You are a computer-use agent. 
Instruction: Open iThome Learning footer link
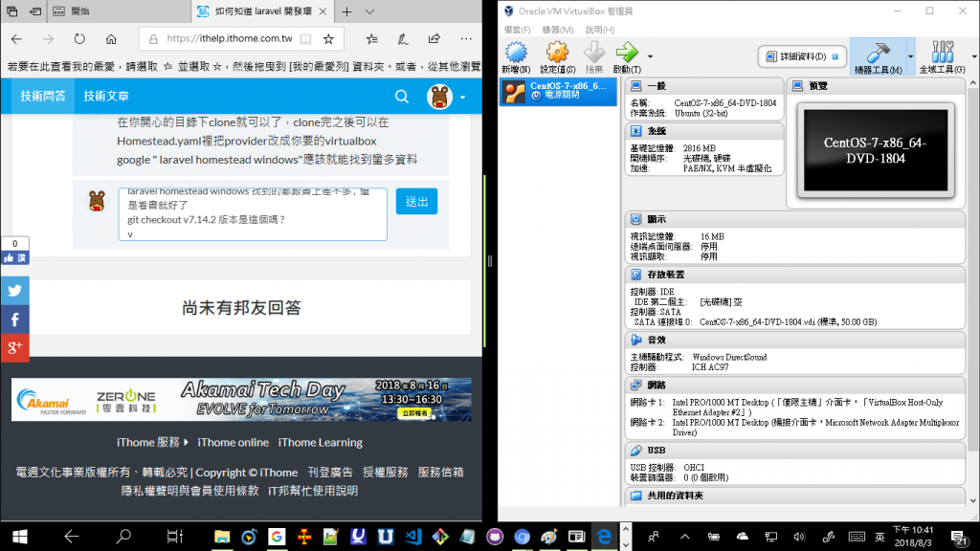click(x=320, y=442)
